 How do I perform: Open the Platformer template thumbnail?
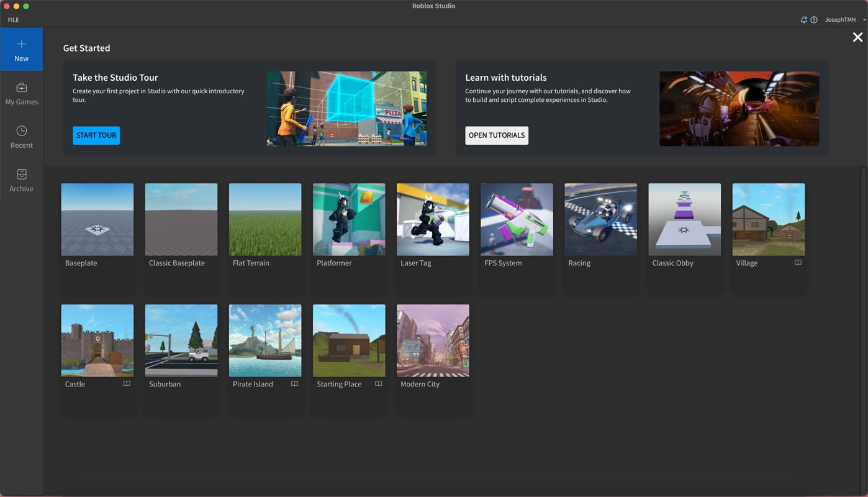(349, 219)
